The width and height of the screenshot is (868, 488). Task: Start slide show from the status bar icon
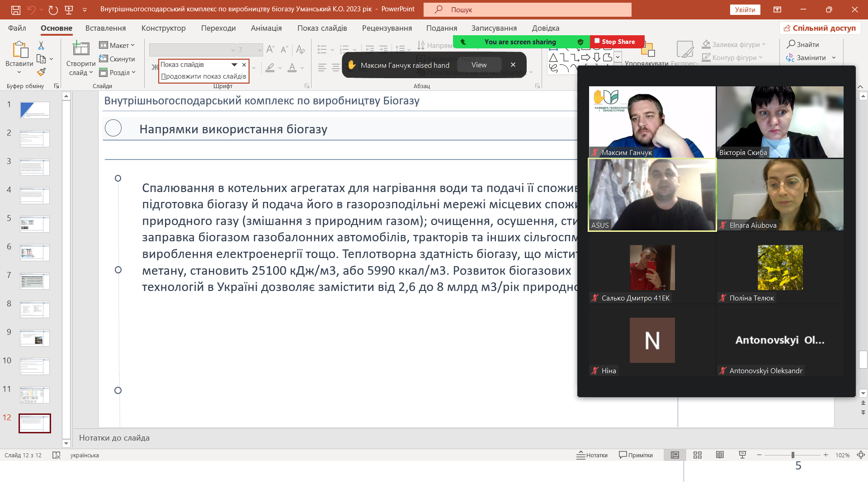[742, 455]
